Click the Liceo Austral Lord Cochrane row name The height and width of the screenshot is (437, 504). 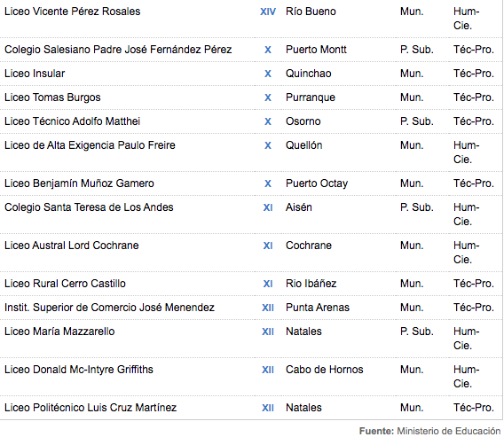point(71,246)
